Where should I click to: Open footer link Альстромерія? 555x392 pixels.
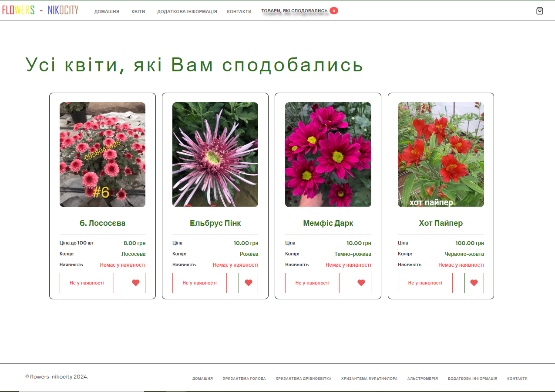coord(423,379)
